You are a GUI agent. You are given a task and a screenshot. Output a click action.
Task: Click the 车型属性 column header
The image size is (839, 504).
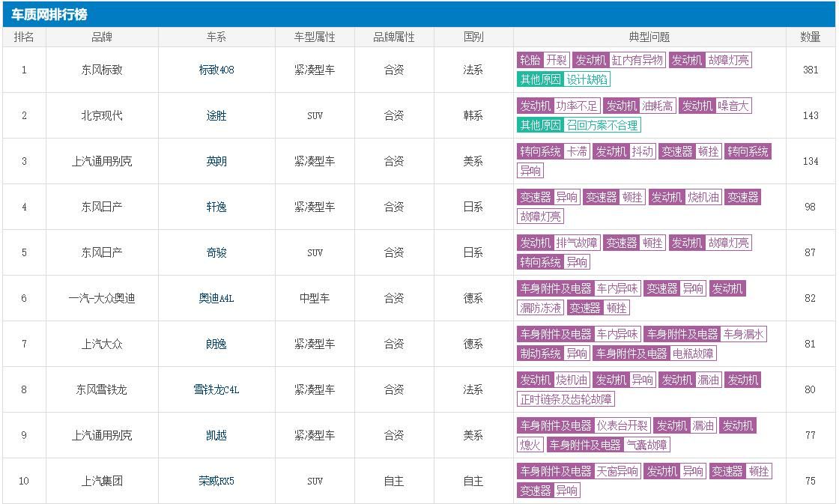[x=315, y=37]
